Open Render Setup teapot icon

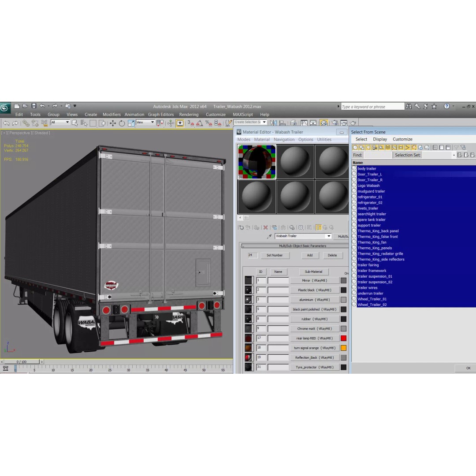[335, 123]
